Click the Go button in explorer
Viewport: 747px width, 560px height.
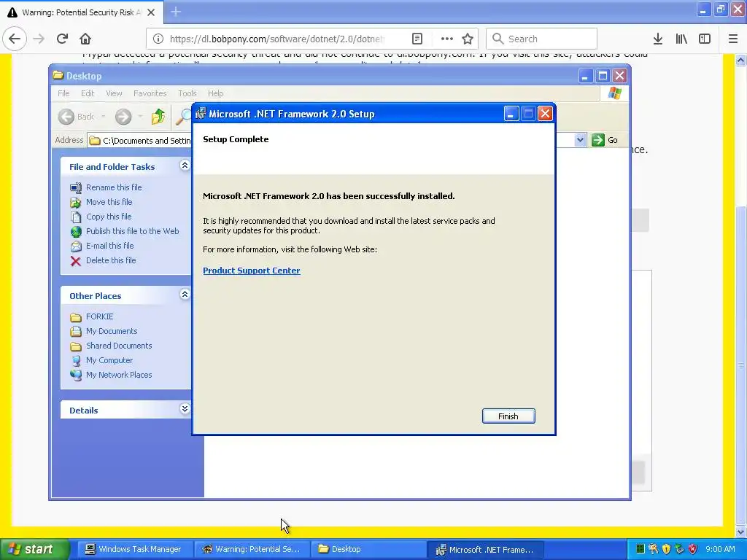[x=605, y=140]
